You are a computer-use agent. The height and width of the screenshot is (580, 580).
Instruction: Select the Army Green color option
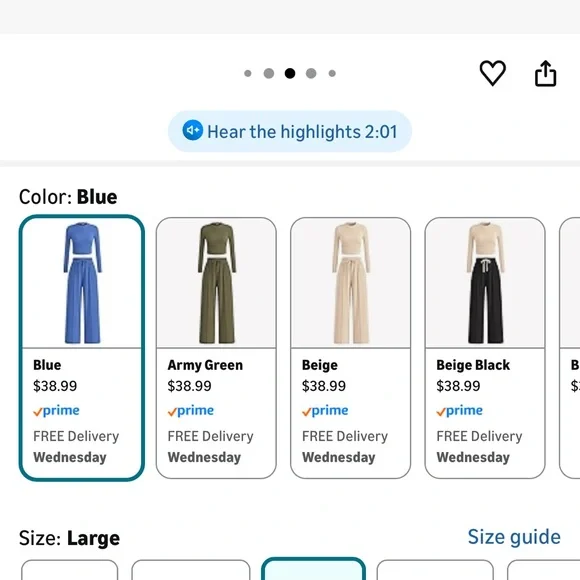coord(216,348)
